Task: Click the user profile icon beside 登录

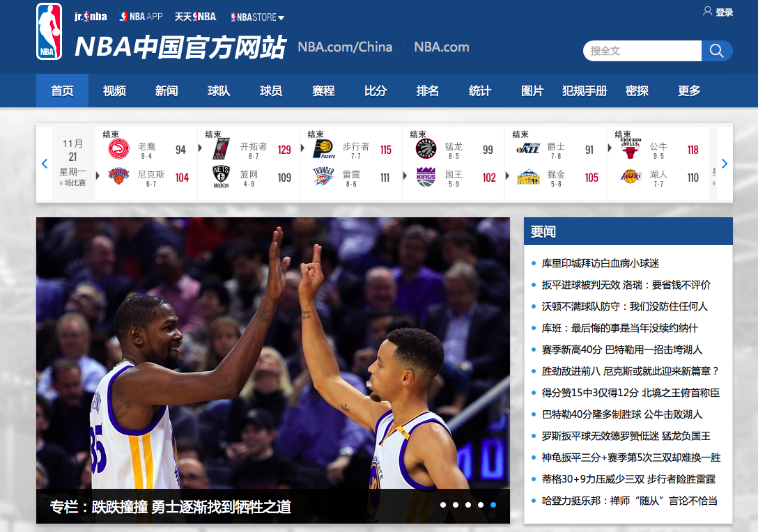Action: [707, 11]
